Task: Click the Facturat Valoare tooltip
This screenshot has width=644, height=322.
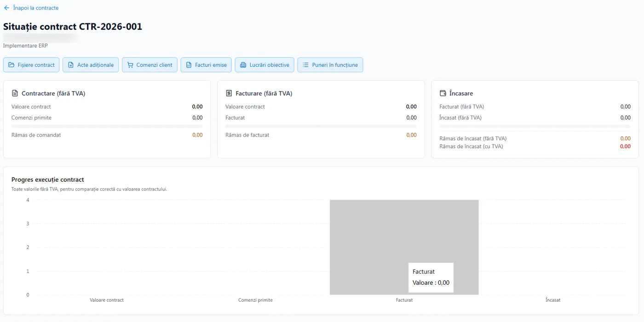Action: [431, 277]
